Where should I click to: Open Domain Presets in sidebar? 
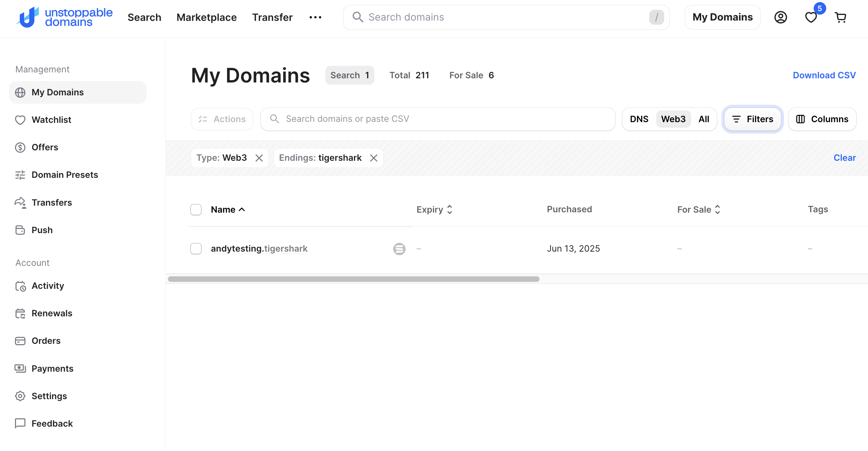pos(65,175)
